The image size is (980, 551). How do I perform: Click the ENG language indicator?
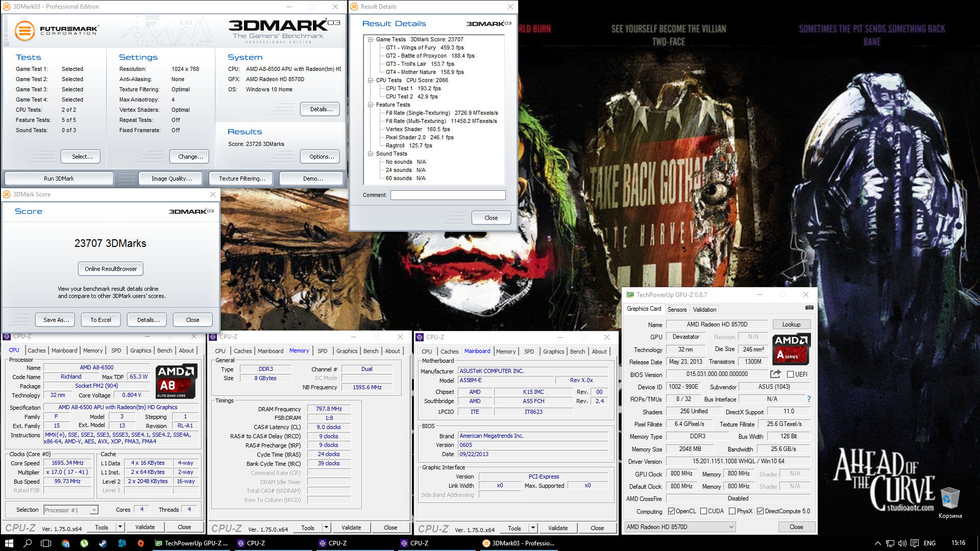pos(929,543)
